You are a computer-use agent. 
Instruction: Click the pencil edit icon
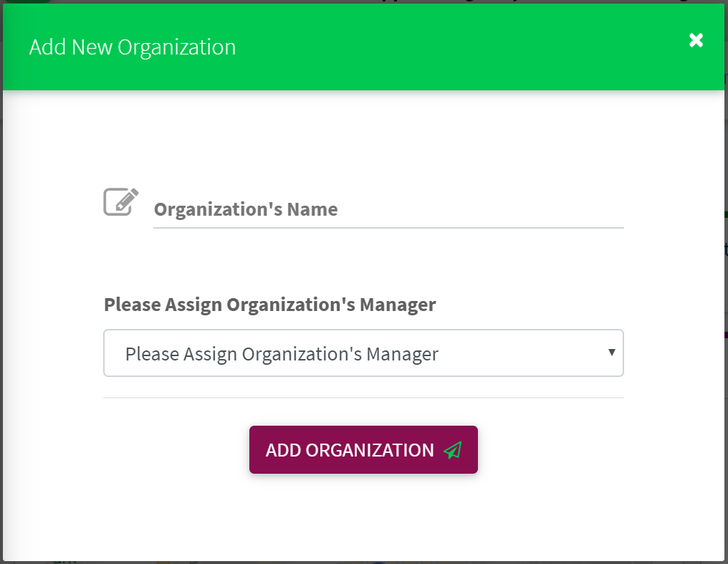pos(120,202)
